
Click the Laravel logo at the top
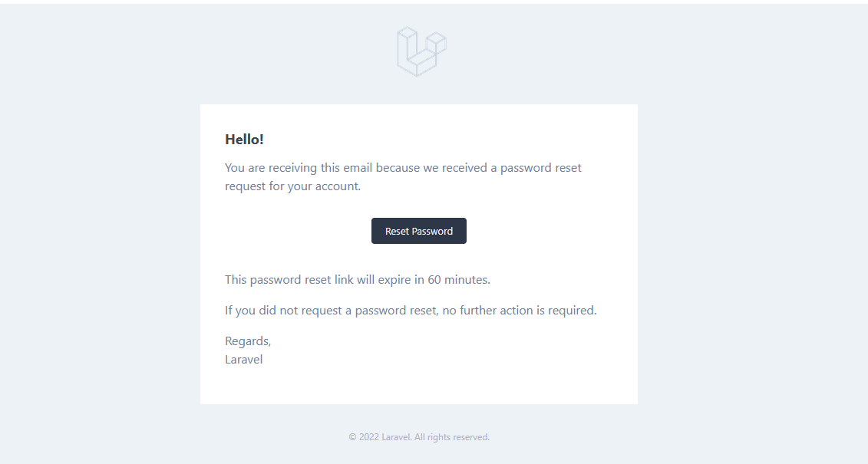coord(421,51)
